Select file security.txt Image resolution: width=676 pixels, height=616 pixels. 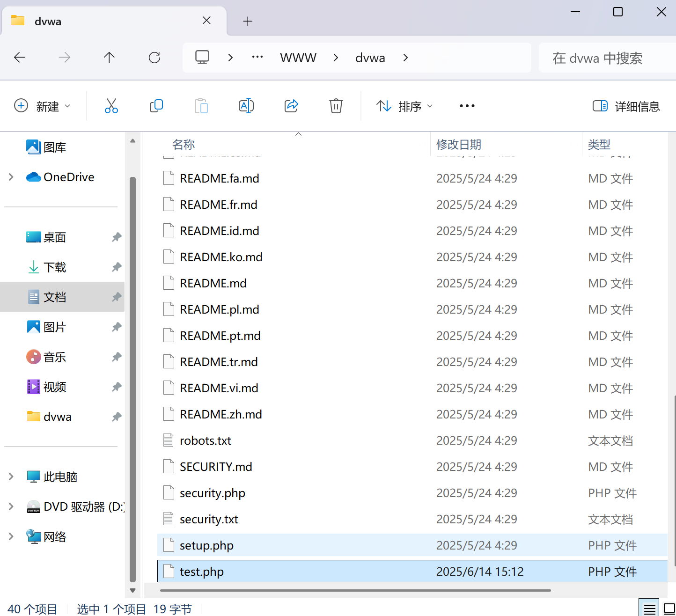[x=412, y=519]
